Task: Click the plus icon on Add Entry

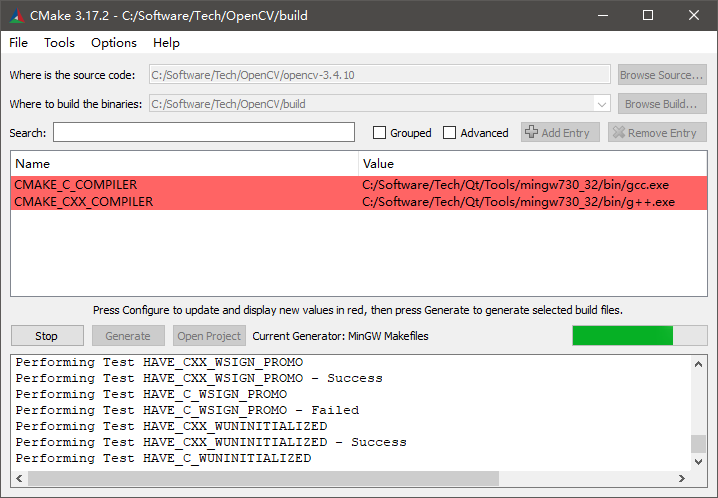Action: coord(531,132)
